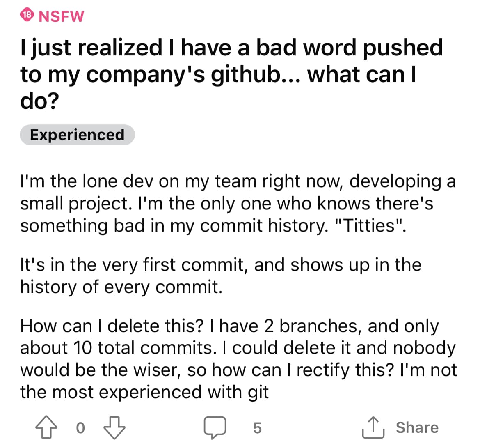
Task: Click the pink 18+ badge icon
Action: click(27, 15)
